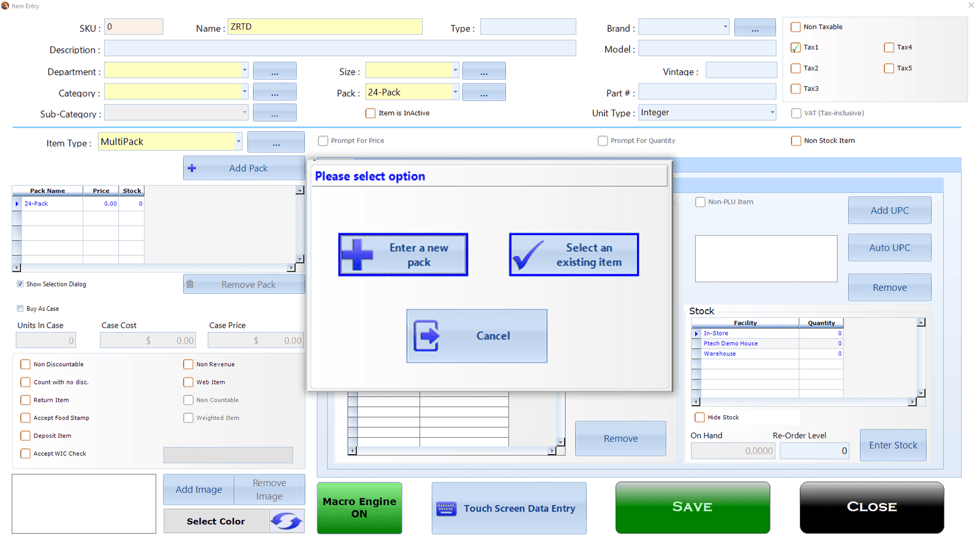Click the Remove button below Auto UPC
980x551 pixels.
point(889,287)
